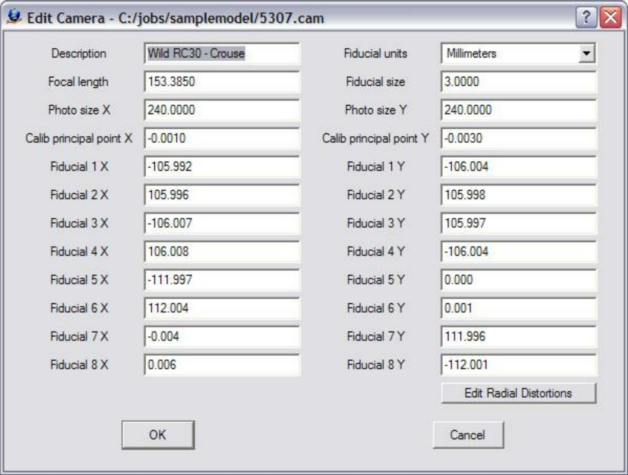Click the Edit Radial Distortions button
The image size is (628, 475).
click(518, 393)
